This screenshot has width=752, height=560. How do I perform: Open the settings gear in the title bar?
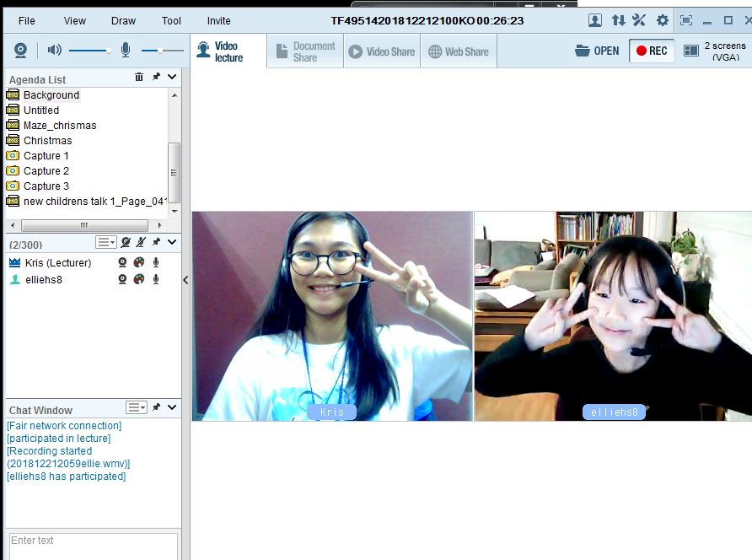[x=663, y=20]
